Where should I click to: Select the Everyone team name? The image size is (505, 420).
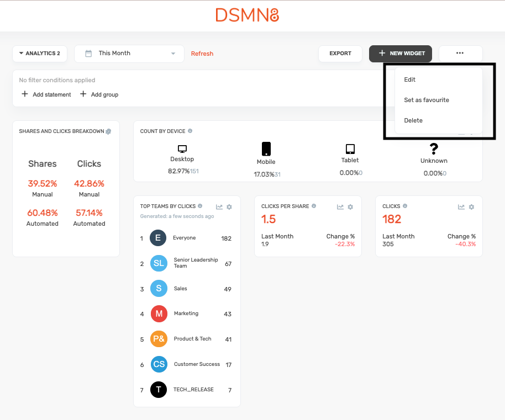[184, 238]
